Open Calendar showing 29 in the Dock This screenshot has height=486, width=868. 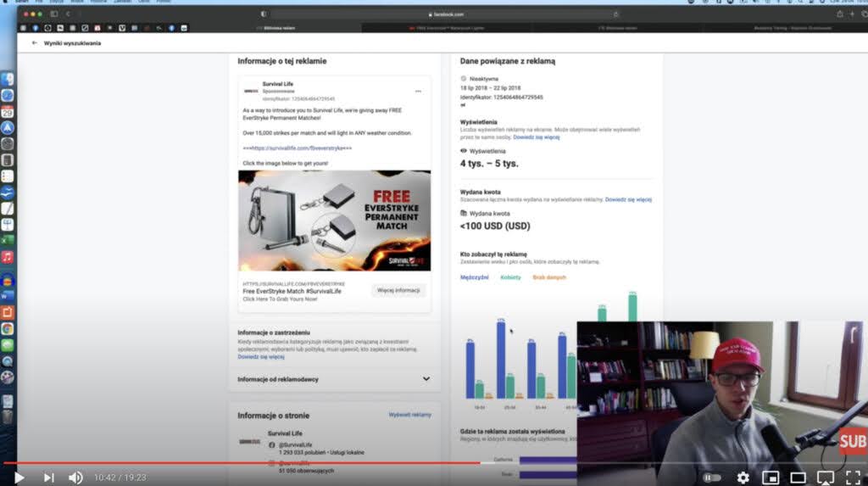tap(7, 112)
